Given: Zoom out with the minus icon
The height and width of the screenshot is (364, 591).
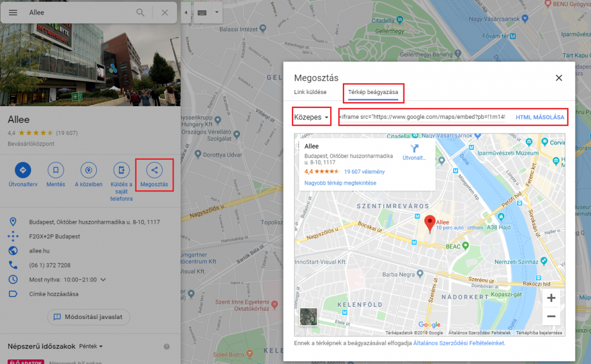Looking at the screenshot, I should pos(551,316).
